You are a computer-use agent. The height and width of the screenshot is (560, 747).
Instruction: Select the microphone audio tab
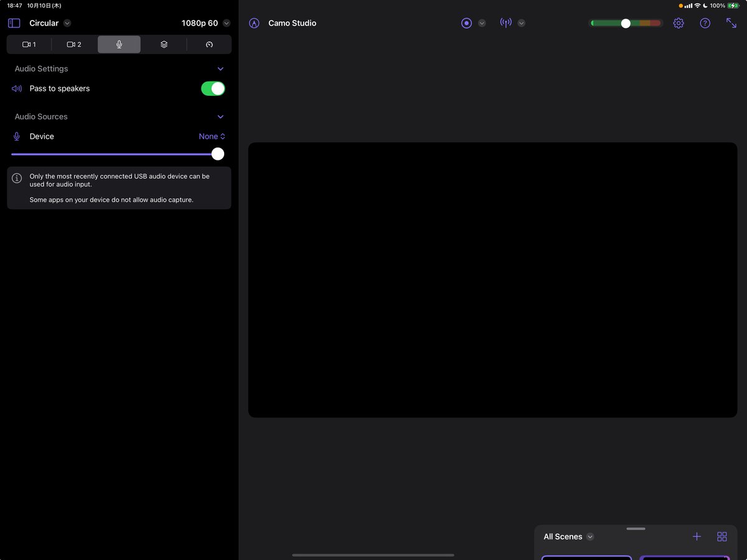pos(119,44)
